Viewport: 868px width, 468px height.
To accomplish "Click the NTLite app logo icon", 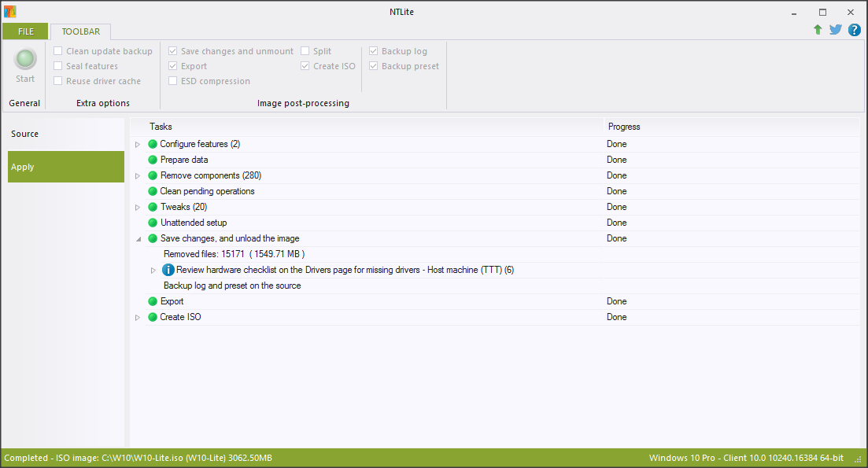I will click(x=9, y=12).
